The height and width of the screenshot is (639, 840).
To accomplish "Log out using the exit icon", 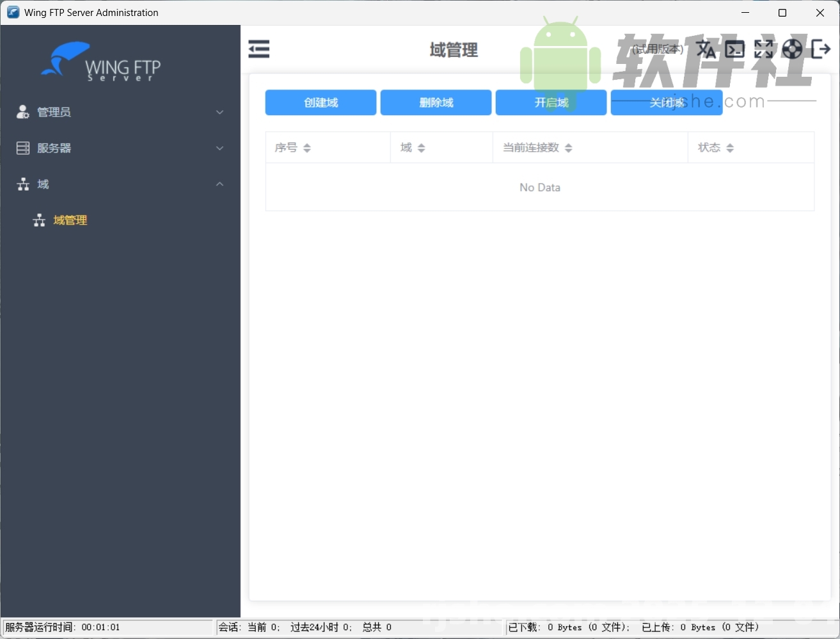I will (821, 49).
